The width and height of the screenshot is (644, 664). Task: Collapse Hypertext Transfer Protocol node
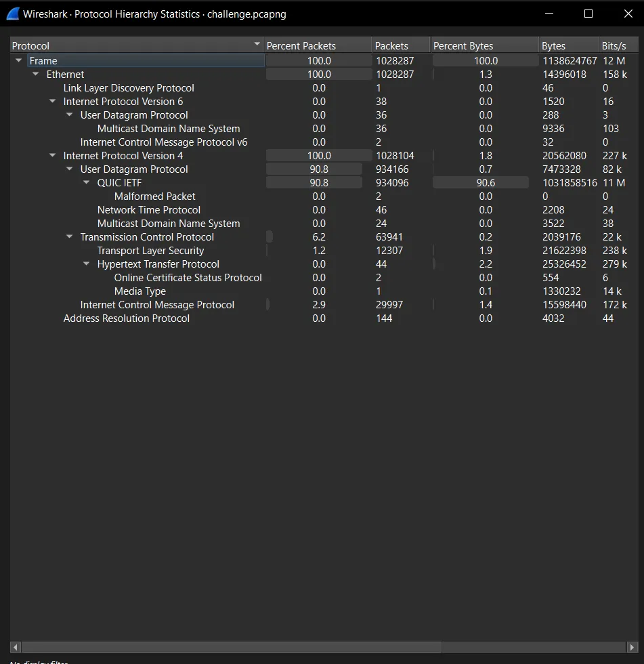[x=87, y=264]
